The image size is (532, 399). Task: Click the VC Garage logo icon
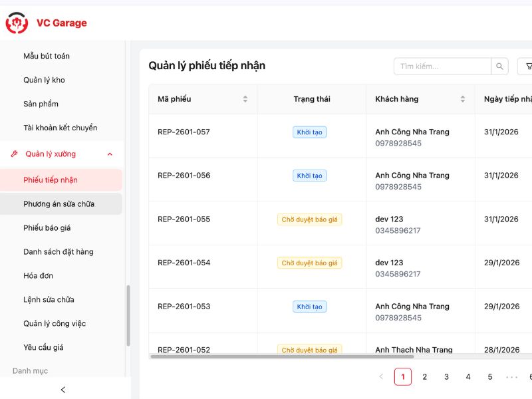(16, 23)
